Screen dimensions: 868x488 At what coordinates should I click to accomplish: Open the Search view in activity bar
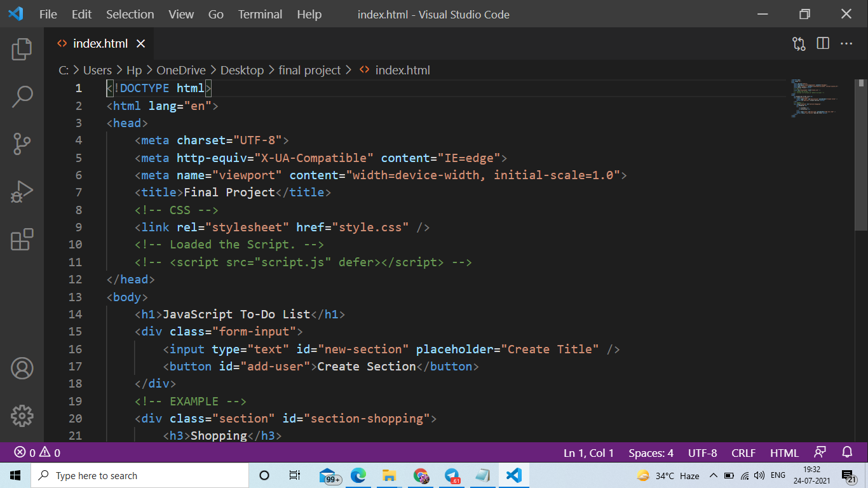click(x=22, y=97)
